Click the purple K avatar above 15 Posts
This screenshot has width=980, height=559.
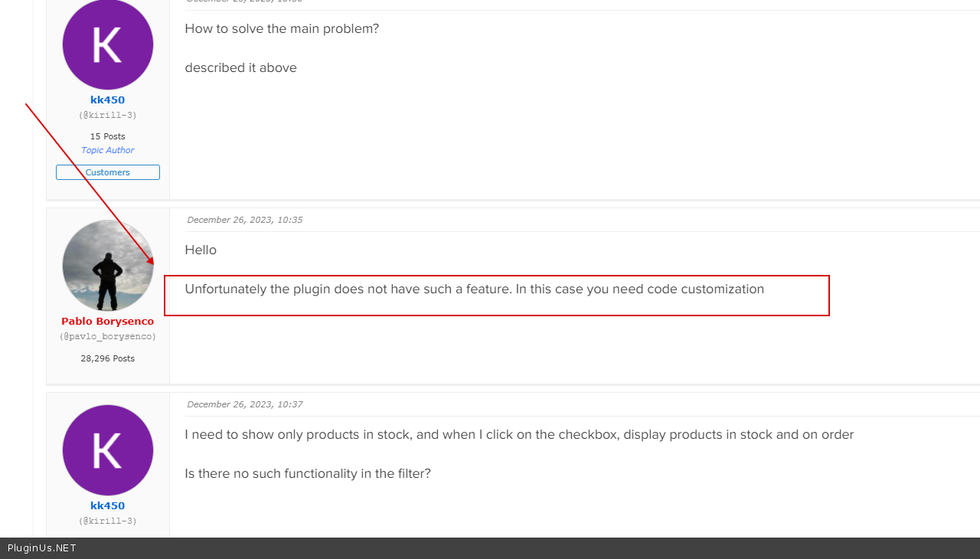point(107,44)
